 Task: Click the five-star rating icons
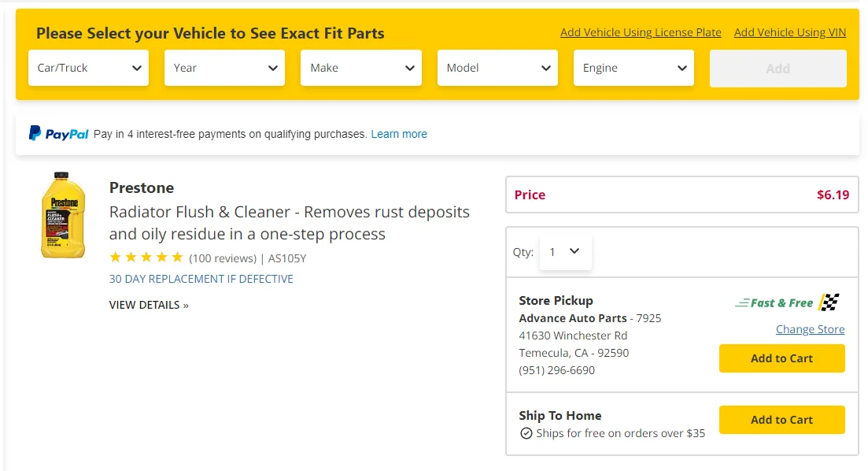[146, 257]
